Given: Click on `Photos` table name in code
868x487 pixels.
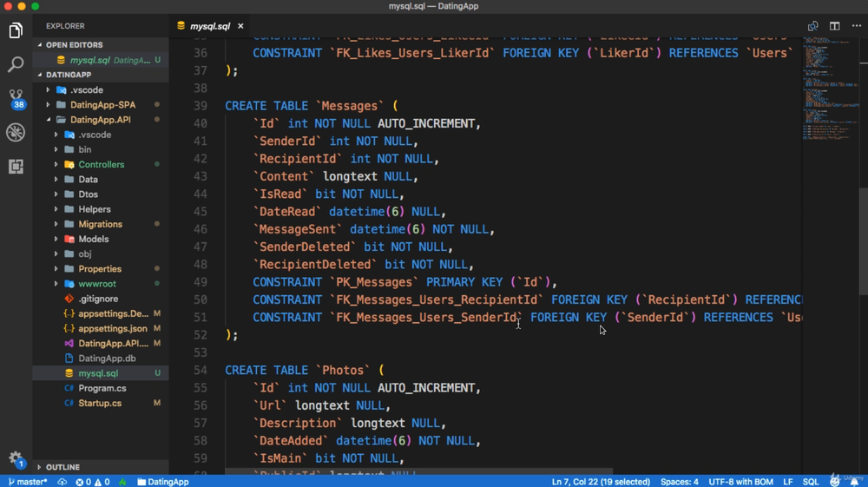Looking at the screenshot, I should [x=343, y=370].
